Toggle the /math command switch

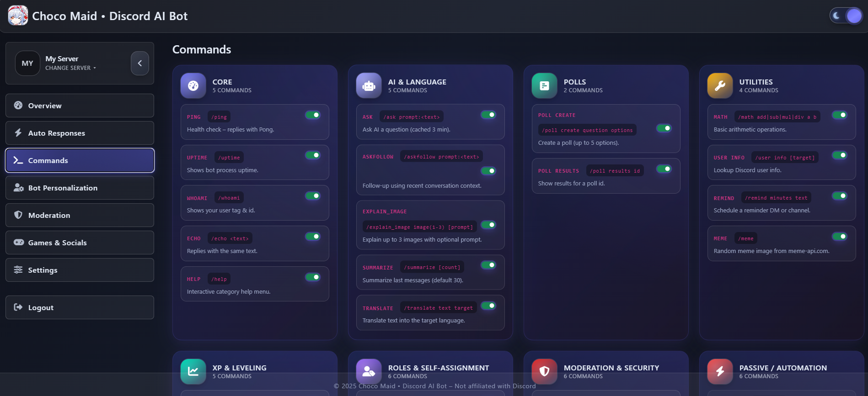pos(840,115)
